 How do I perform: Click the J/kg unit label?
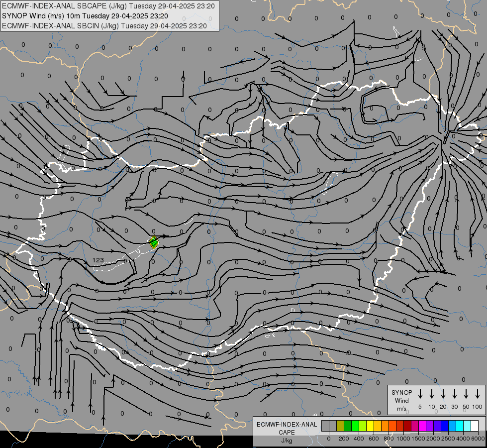[x=287, y=441]
